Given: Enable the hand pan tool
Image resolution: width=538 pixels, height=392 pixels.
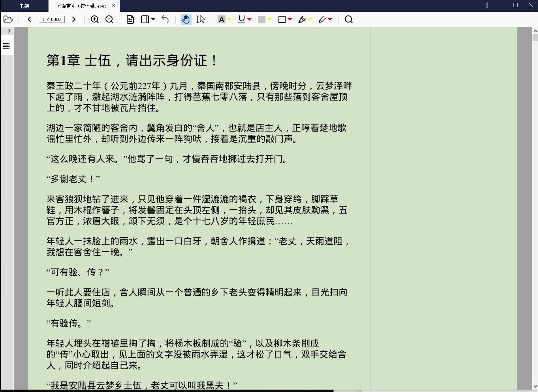Looking at the screenshot, I should pyautogui.click(x=186, y=19).
